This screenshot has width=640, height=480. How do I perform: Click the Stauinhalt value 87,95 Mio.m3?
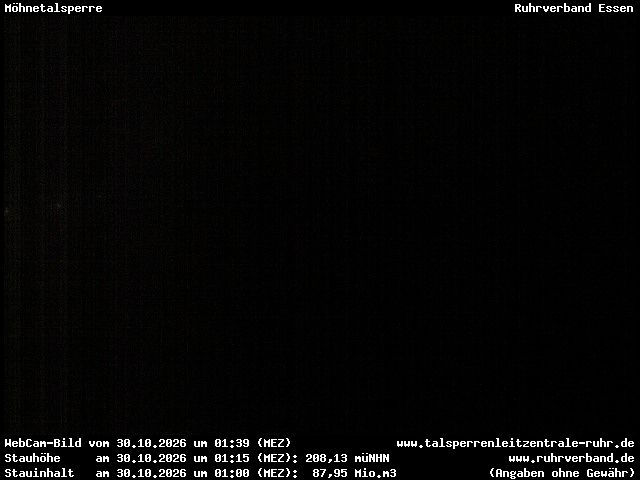pos(354,473)
